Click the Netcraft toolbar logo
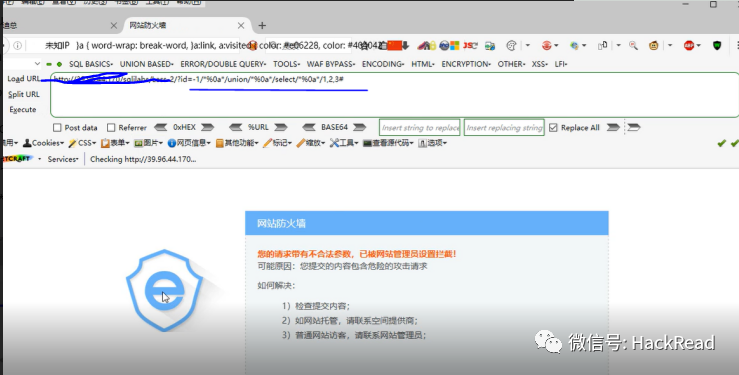Viewport: 739px width, 375px height. (18, 159)
